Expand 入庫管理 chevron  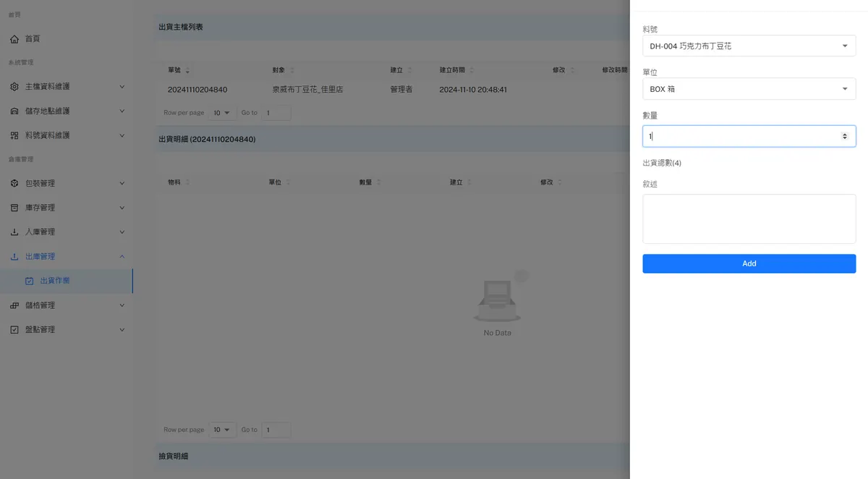tap(122, 232)
